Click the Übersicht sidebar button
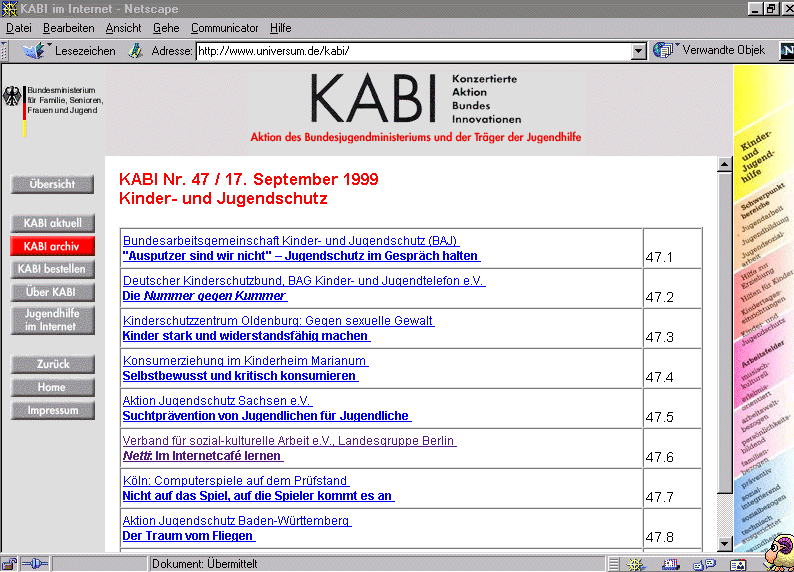 click(x=52, y=184)
